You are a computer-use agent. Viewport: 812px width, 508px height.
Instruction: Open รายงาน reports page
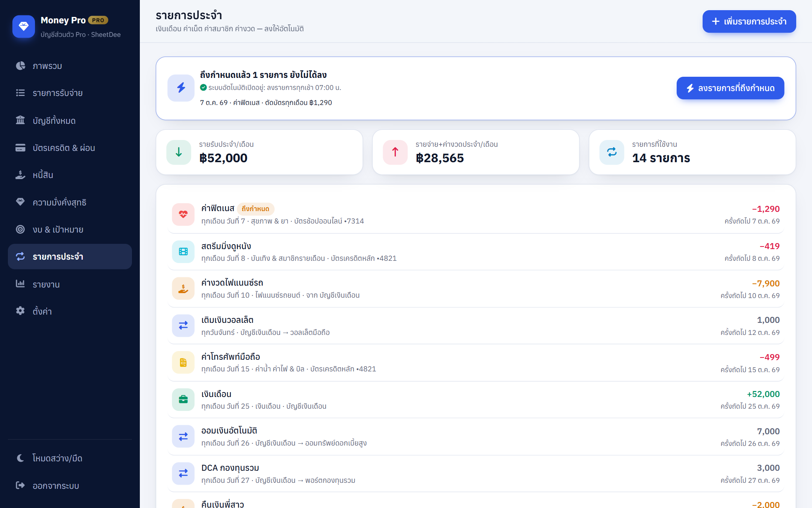pyautogui.click(x=70, y=284)
